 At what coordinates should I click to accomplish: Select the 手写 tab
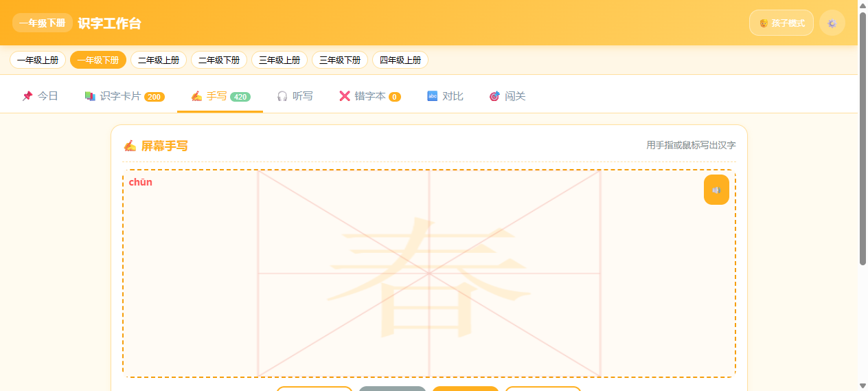tap(220, 96)
